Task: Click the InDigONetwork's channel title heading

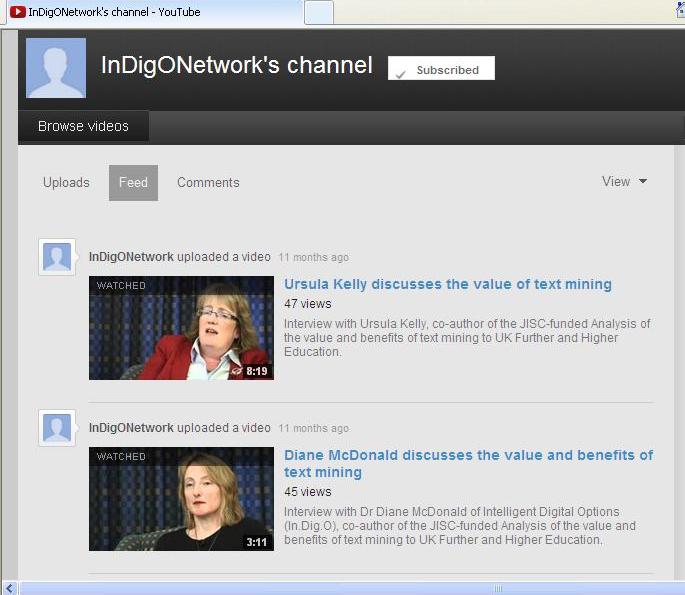Action: [237, 66]
